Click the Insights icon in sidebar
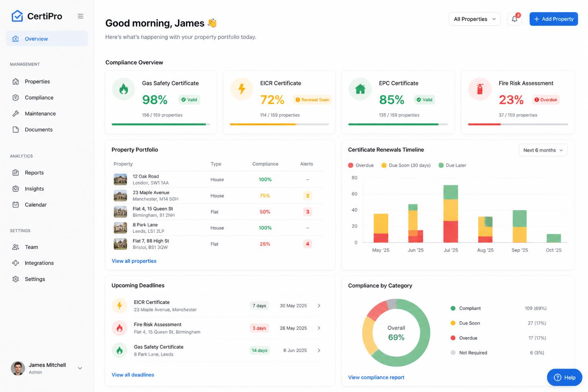This screenshot has width=588, height=392. click(x=16, y=189)
